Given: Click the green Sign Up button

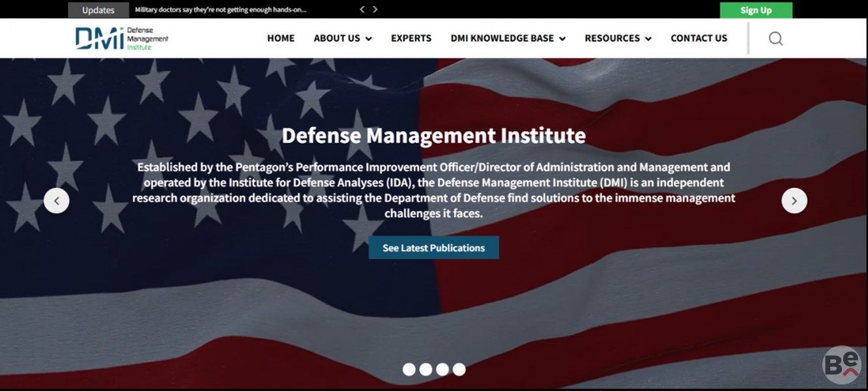Looking at the screenshot, I should tap(756, 10).
